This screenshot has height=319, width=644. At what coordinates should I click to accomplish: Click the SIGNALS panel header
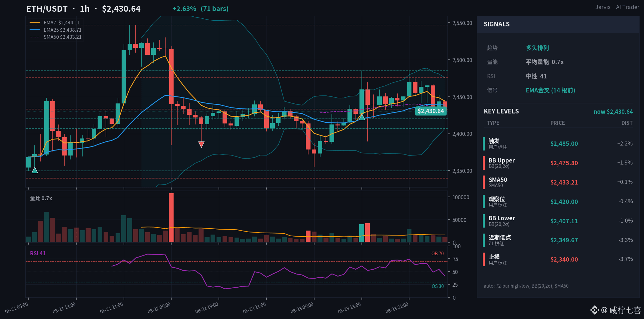tap(558, 24)
